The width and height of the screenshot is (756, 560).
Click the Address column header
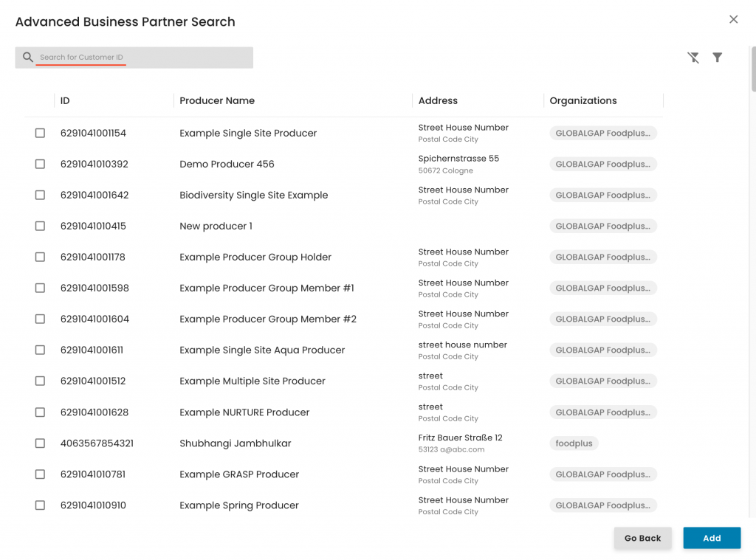pos(438,101)
